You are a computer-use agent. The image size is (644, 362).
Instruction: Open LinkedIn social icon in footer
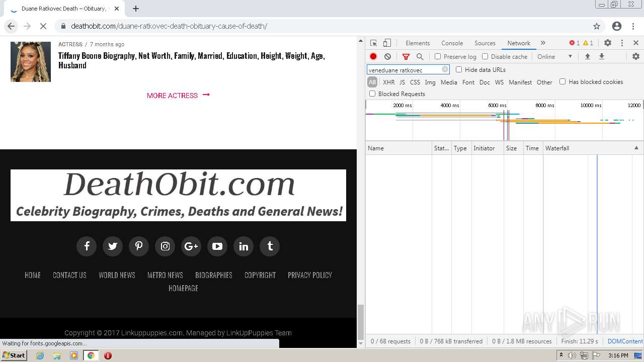[x=244, y=246]
